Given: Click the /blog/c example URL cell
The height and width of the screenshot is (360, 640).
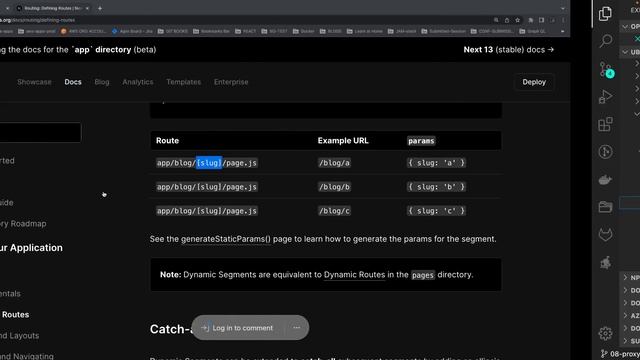Looking at the screenshot, I should click(334, 211).
